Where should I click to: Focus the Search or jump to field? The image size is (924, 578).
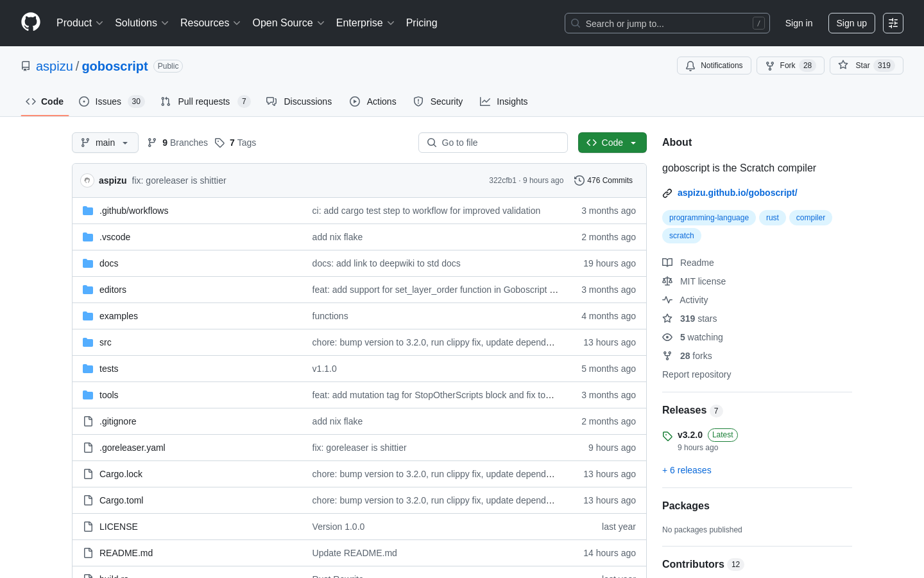(667, 23)
